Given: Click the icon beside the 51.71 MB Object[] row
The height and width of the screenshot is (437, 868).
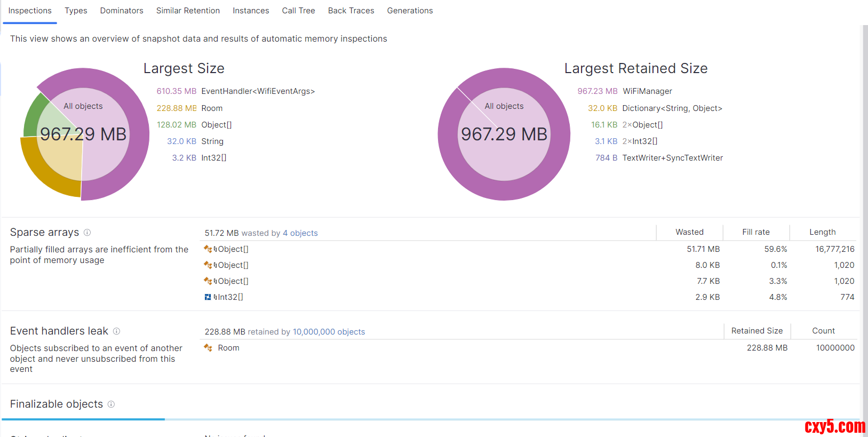Looking at the screenshot, I should point(208,249).
